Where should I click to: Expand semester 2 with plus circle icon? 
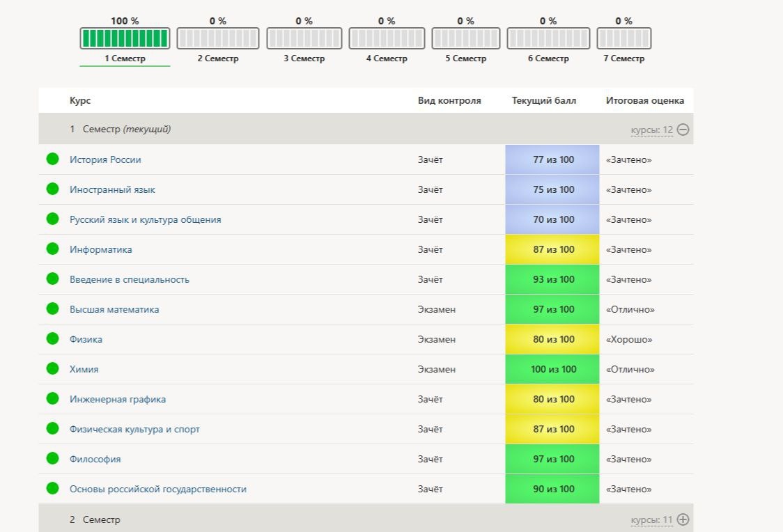click(683, 519)
